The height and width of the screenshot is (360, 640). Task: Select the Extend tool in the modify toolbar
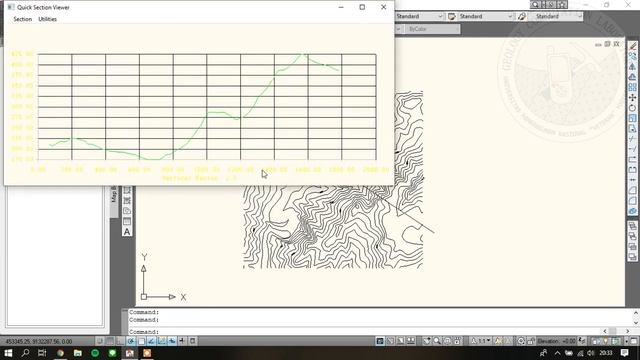tap(632, 149)
